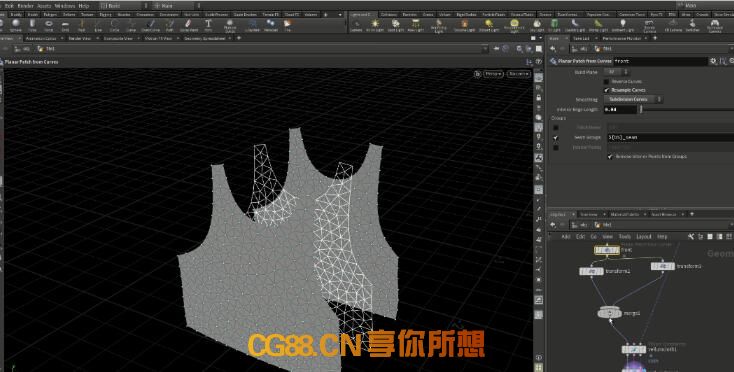Select the Platonic Solids shelf tool

tap(230, 26)
